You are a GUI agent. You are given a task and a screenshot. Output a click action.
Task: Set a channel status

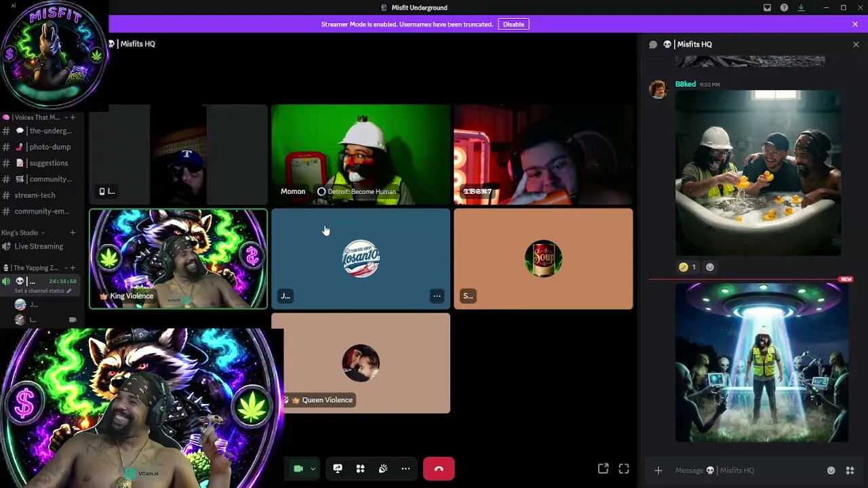43,291
